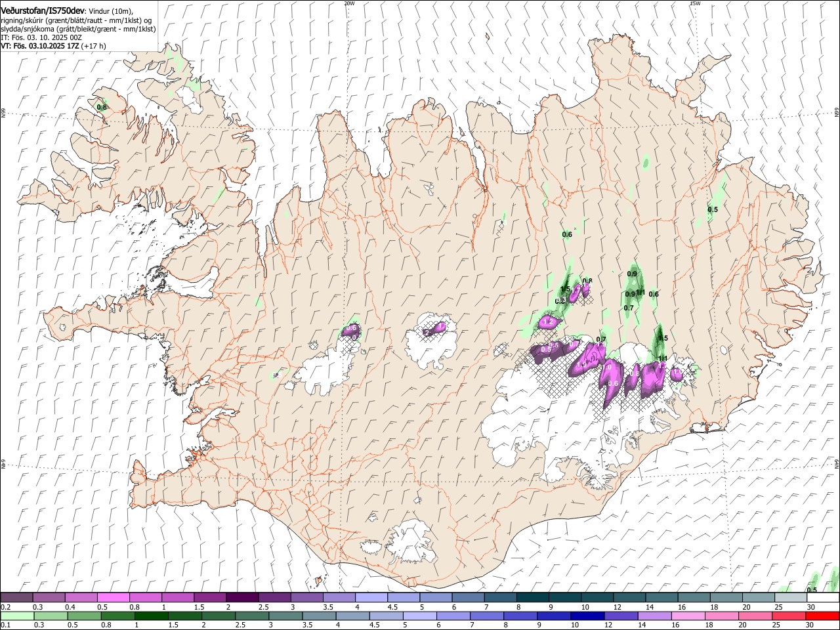
Task: Pick the deep blue 10 swatch, bottom legend row
Action: 587,616
